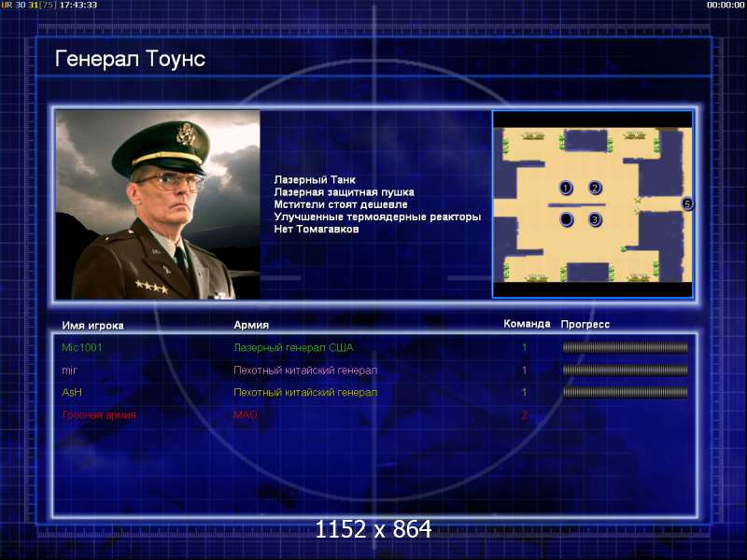Screen dimensions: 747x560
Task: Select player name Mic1001
Action: point(82,347)
